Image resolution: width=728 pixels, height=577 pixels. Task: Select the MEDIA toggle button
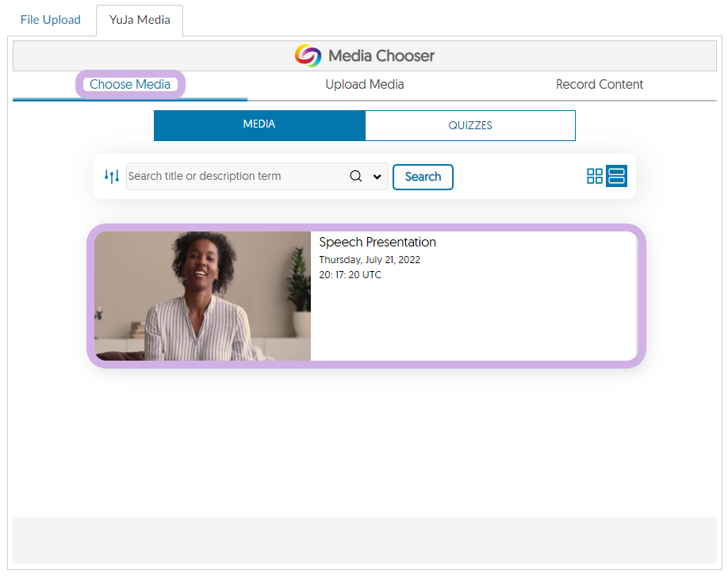coord(259,125)
